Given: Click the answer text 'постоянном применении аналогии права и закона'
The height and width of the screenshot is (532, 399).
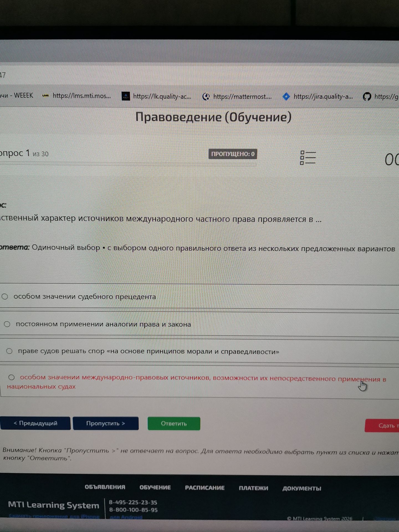Looking at the screenshot, I should [x=103, y=324].
